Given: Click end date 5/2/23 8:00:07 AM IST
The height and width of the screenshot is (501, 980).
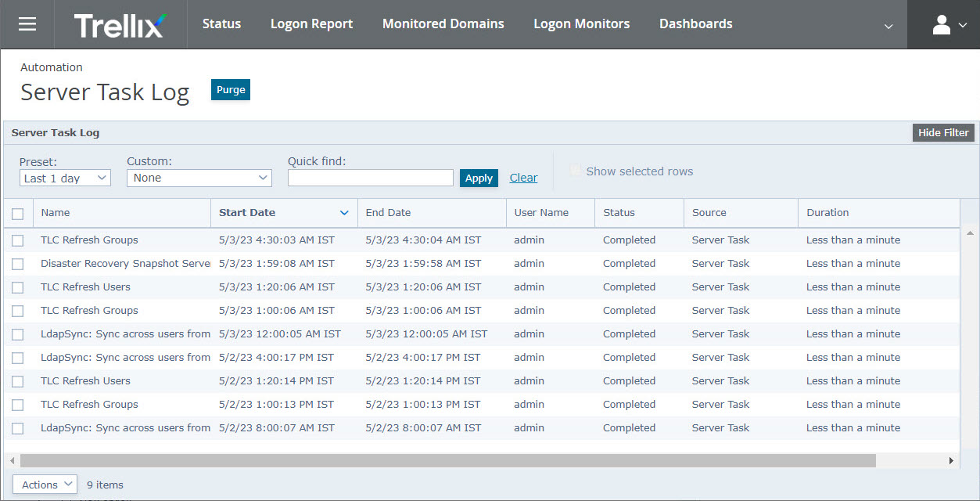Looking at the screenshot, I should coord(423,428).
